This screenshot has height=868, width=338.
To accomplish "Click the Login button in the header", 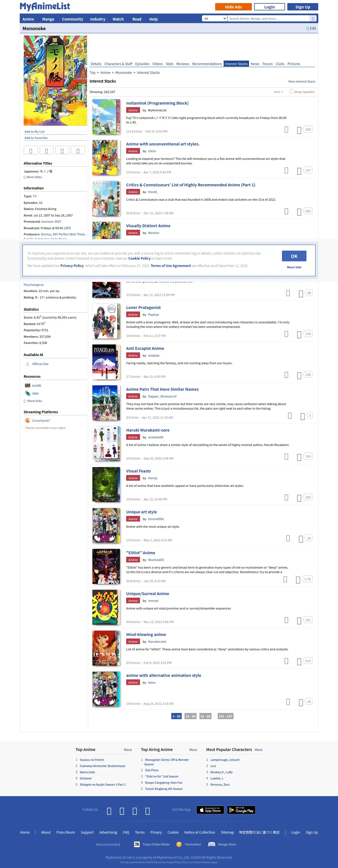I will click(x=269, y=7).
